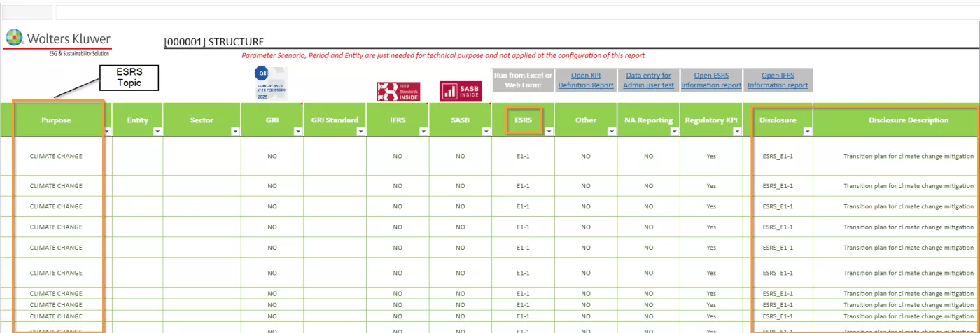Expand the Disclosure column filter arrow
Viewport: 980px width, 333px height.
click(807, 131)
